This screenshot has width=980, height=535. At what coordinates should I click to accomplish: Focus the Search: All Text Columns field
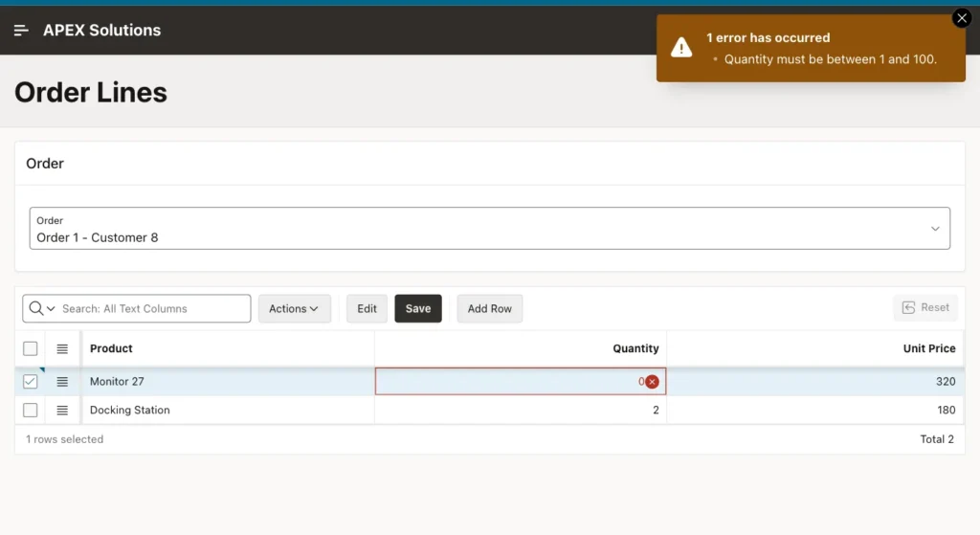pos(153,309)
